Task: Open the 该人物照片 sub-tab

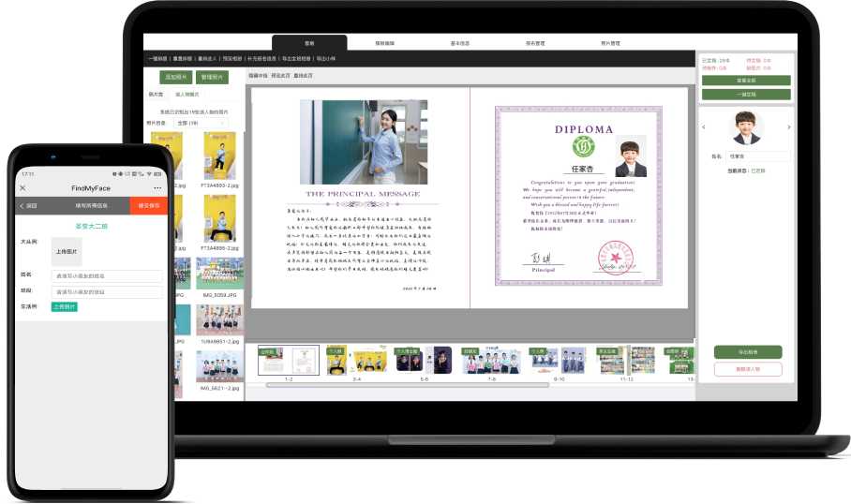Action: coord(187,95)
